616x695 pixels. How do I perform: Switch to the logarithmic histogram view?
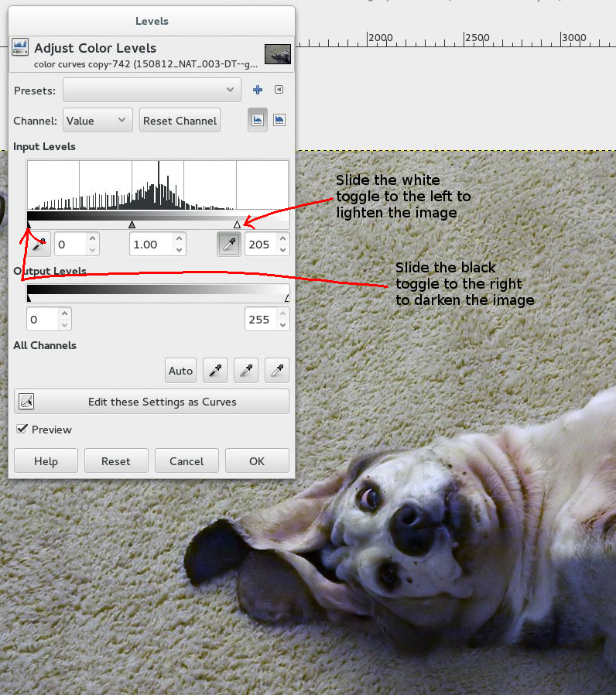(279, 120)
